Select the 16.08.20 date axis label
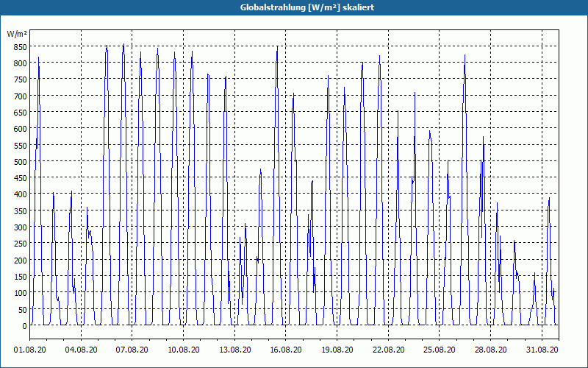The image size is (588, 368). tap(286, 350)
